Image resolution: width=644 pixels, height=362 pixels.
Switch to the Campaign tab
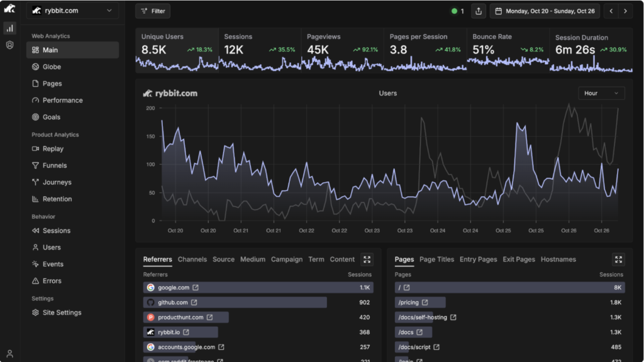(x=287, y=260)
